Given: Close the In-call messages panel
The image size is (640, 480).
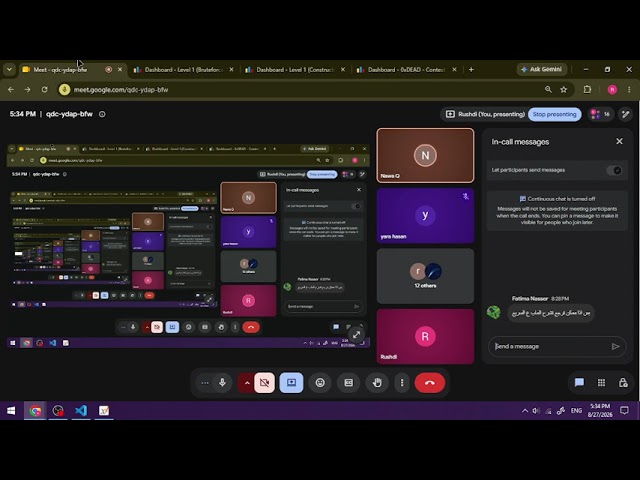Looking at the screenshot, I should pyautogui.click(x=619, y=141).
